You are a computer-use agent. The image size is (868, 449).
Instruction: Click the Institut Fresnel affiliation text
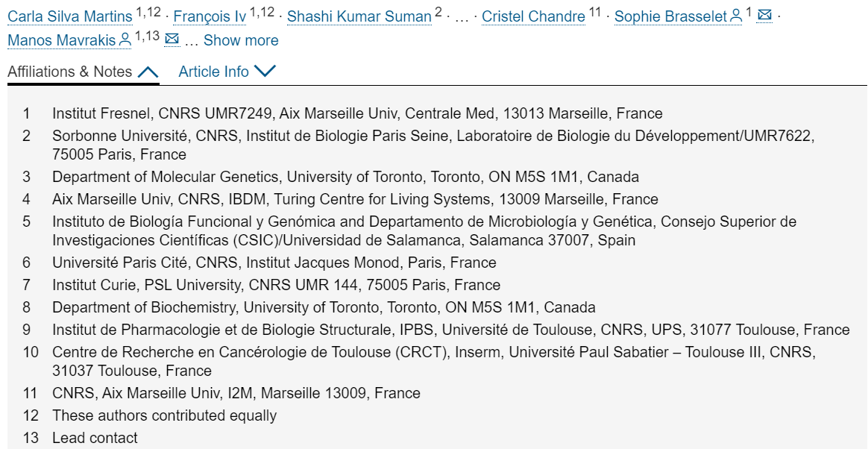tap(357, 113)
